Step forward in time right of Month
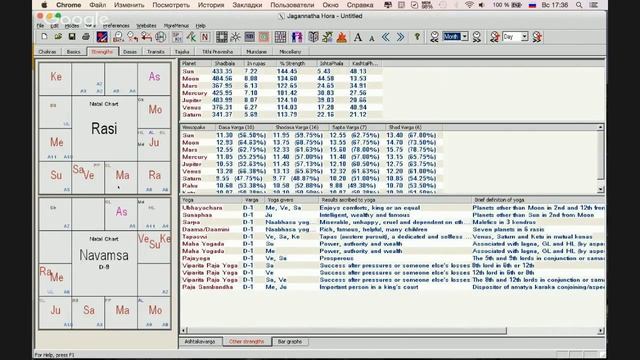640x360 pixels. coord(476,37)
